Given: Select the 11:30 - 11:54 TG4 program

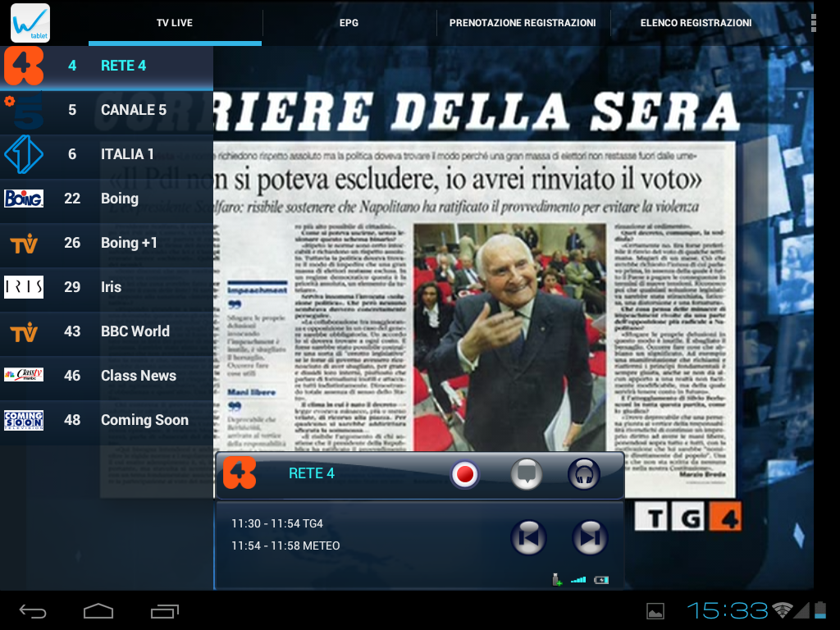Looking at the screenshot, I should (277, 523).
